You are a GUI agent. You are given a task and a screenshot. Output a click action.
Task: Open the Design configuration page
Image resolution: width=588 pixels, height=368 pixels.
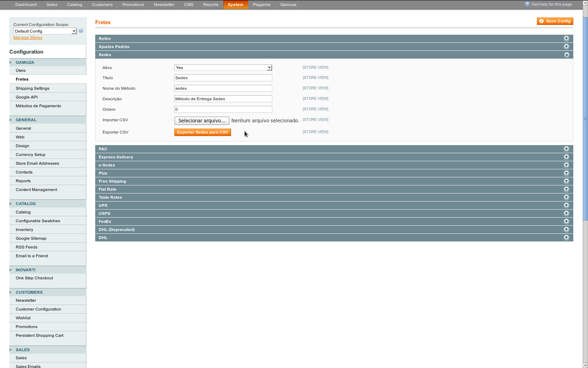(x=48, y=146)
